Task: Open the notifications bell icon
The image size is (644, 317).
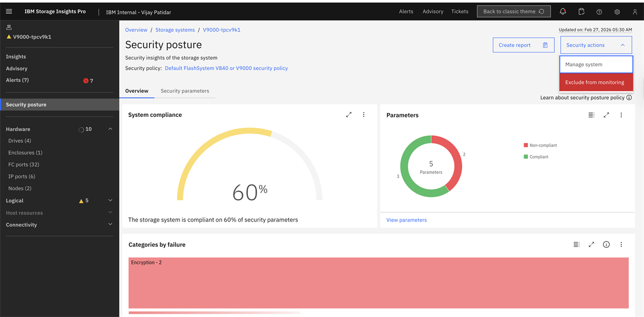Action: (x=563, y=11)
